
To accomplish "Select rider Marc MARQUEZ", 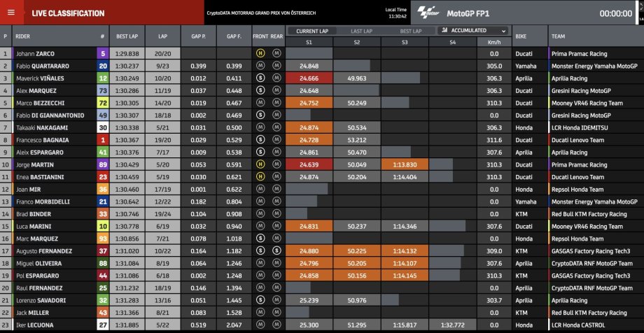I will [37, 239].
